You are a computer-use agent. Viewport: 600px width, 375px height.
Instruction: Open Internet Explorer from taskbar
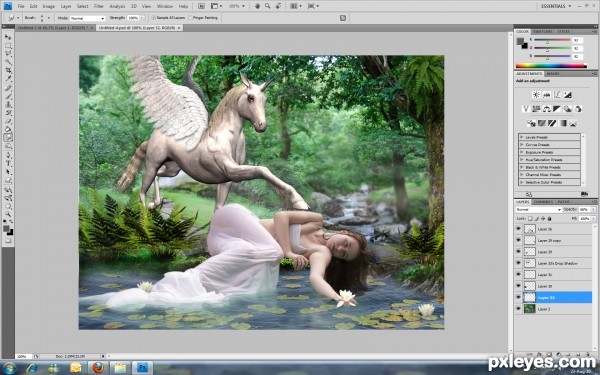pyautogui.click(x=32, y=368)
